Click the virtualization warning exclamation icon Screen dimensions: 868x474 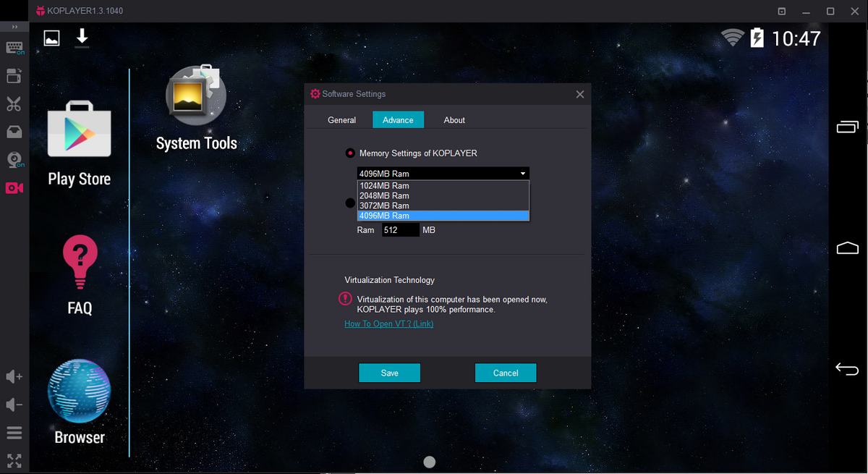(345, 298)
